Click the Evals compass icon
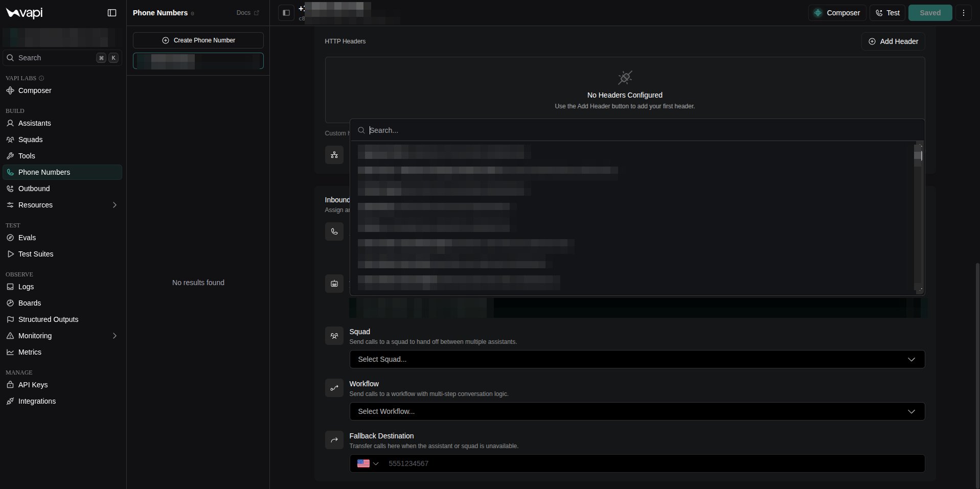 [x=10, y=238]
